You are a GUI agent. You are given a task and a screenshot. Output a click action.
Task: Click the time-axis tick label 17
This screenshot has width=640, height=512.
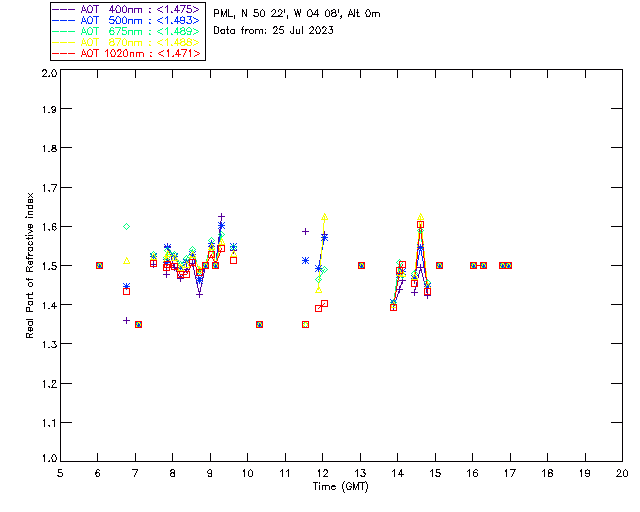pos(510,473)
